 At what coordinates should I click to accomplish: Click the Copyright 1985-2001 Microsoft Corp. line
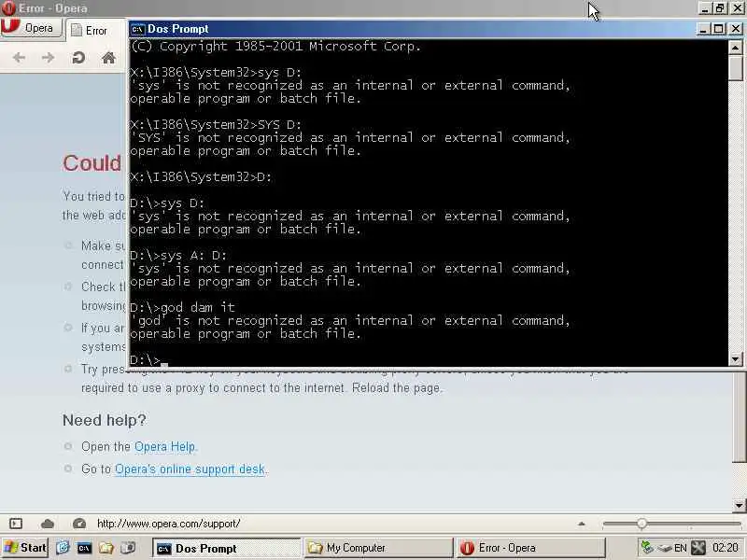coord(275,46)
